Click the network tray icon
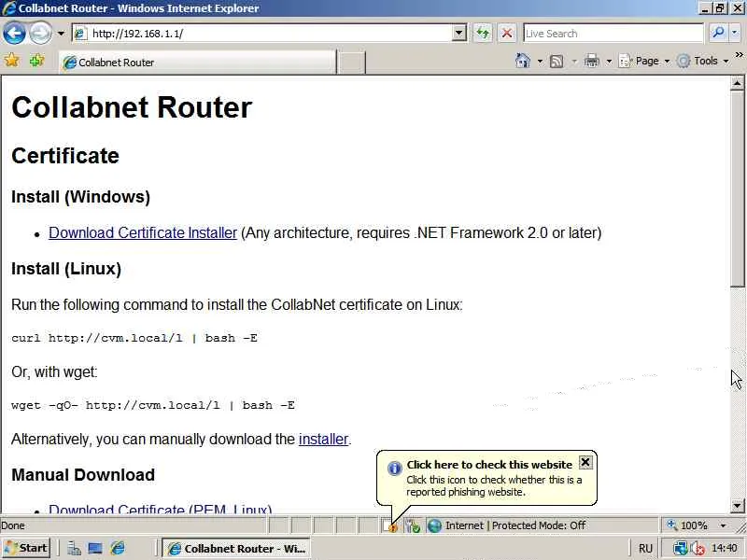Viewport: 747px width, 560px height. pyautogui.click(x=681, y=549)
